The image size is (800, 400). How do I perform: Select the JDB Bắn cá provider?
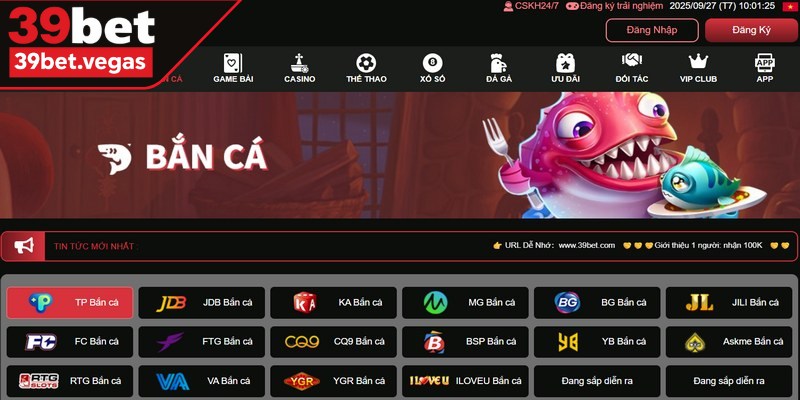click(x=202, y=303)
